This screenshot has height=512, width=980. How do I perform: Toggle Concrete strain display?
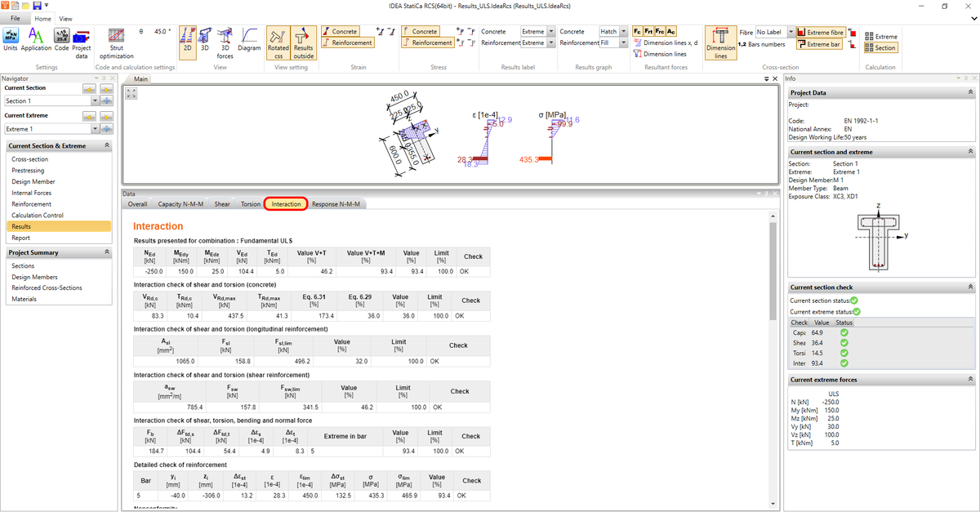coord(344,31)
